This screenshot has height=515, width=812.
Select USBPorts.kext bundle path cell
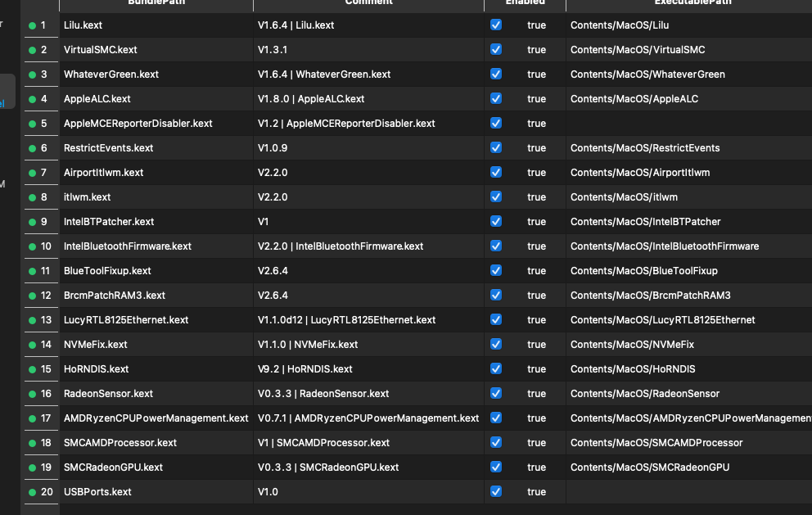coord(156,492)
